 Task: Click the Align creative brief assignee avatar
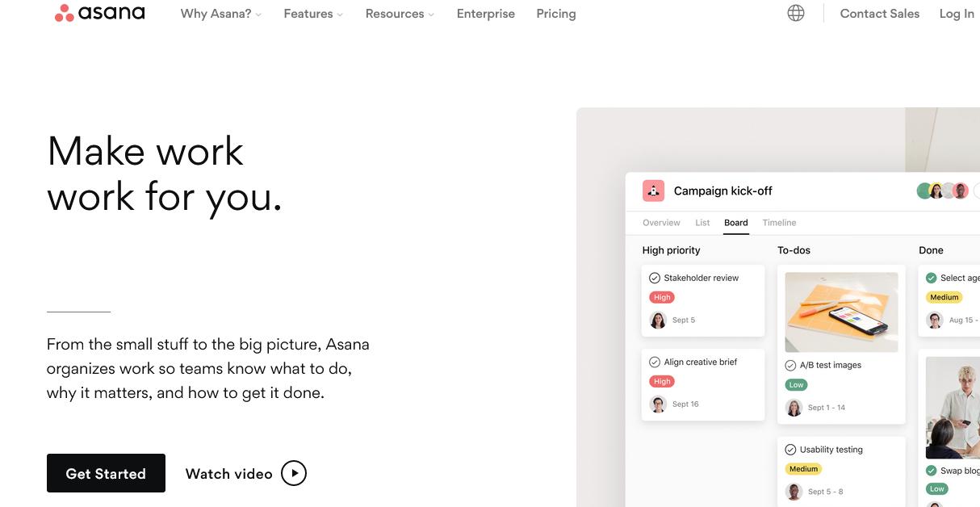[658, 404]
